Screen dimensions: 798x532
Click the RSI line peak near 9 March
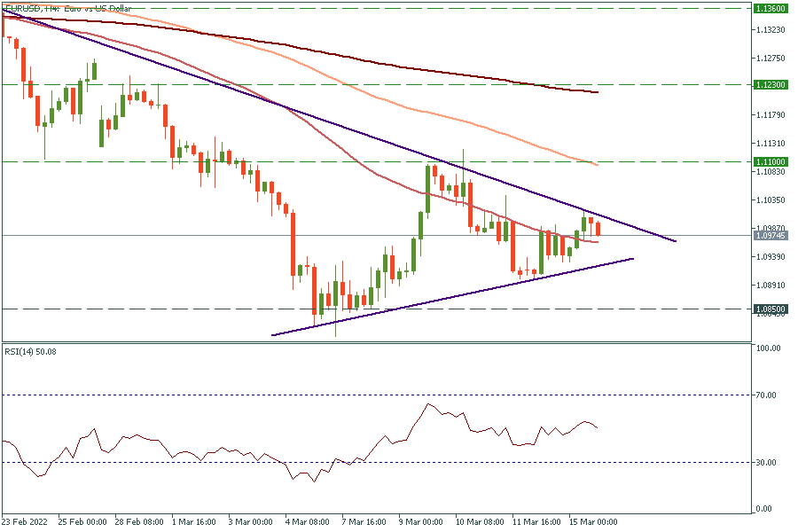tap(428, 404)
